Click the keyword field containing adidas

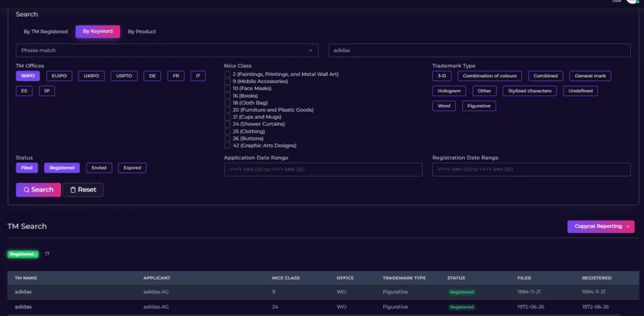pyautogui.click(x=479, y=50)
